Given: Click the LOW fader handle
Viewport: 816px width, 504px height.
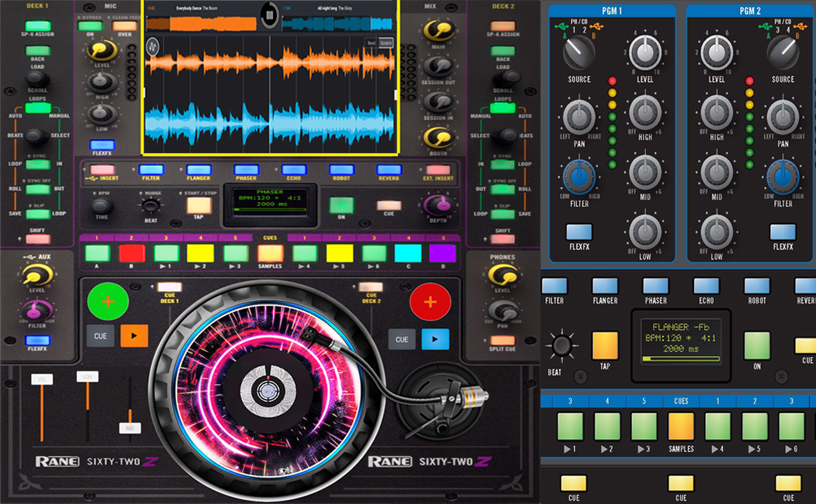Looking at the screenshot, I should click(x=87, y=377).
